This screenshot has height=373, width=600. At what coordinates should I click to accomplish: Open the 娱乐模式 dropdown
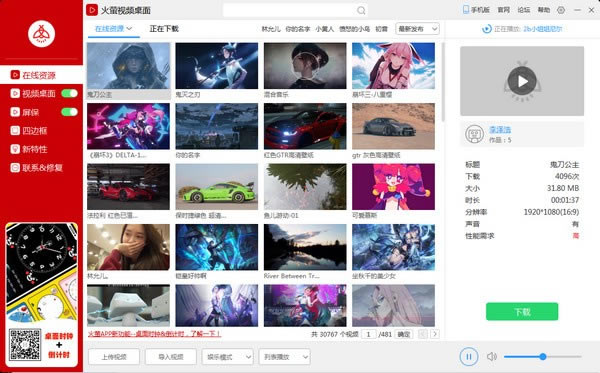point(228,357)
